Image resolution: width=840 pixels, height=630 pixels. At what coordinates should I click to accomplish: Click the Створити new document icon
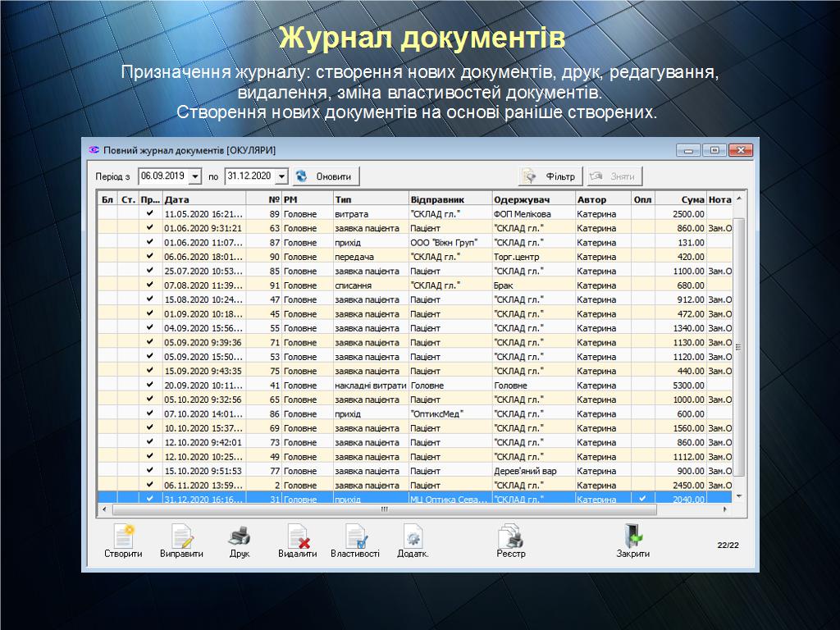(123, 536)
